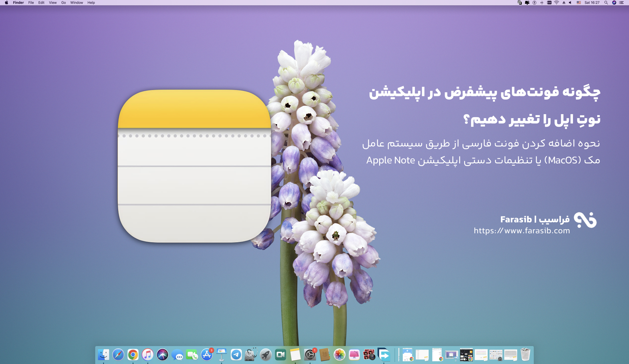This screenshot has height=364, width=629.
Task: Restore dark minimized Chrome window
Action: [466, 355]
